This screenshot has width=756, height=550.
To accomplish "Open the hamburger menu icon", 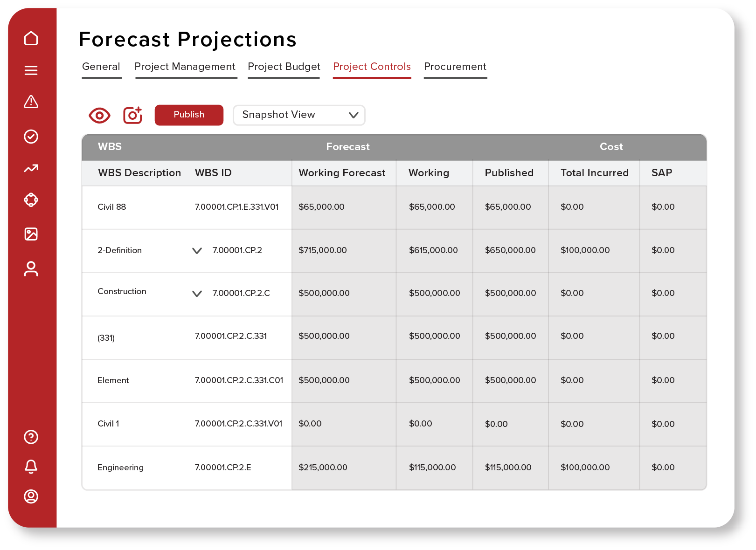I will [x=31, y=70].
